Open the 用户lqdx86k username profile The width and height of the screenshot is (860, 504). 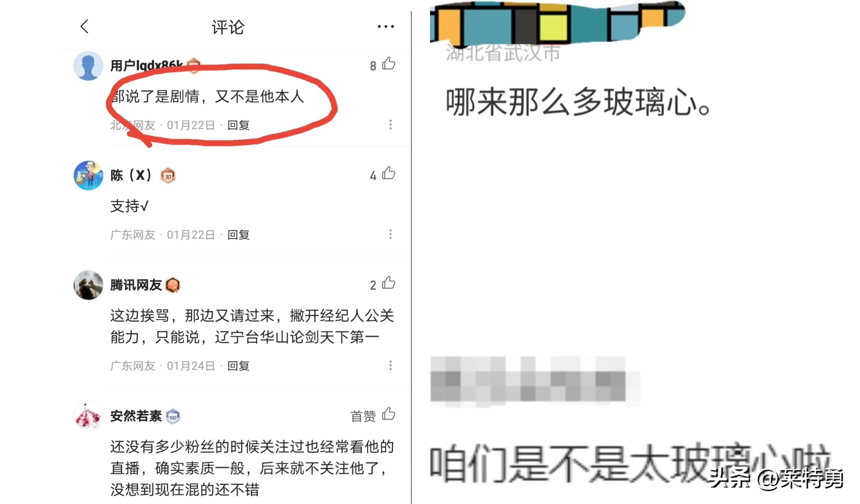tap(147, 65)
